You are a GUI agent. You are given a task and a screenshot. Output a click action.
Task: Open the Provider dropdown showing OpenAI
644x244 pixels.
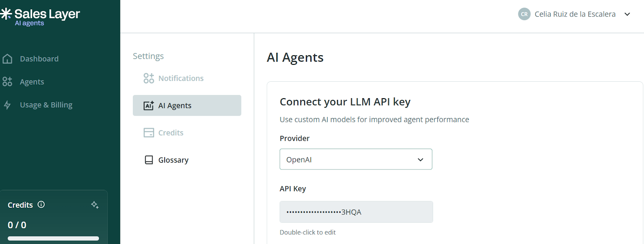click(355, 159)
